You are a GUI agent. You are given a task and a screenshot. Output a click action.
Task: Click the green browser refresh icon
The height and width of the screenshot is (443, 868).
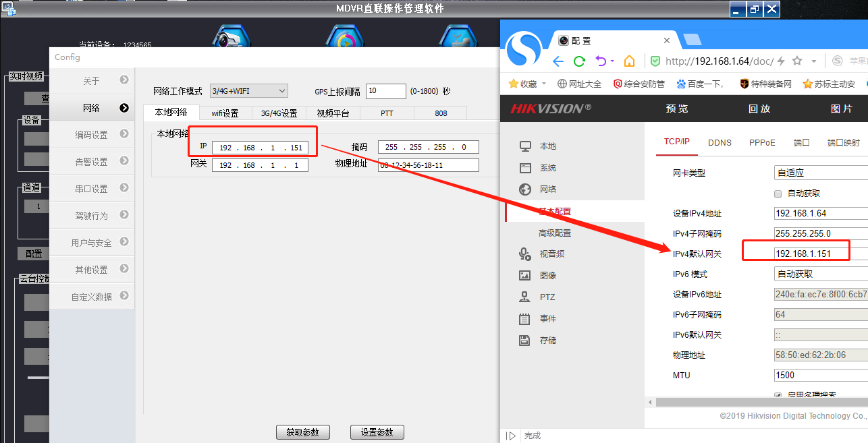point(579,61)
